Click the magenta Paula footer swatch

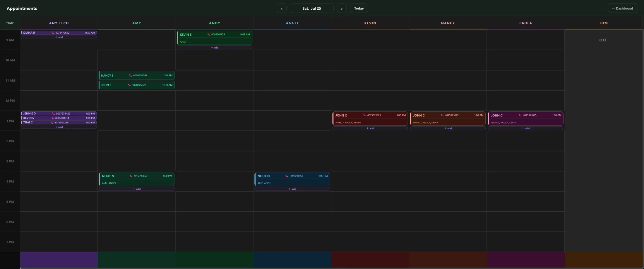(x=526, y=260)
